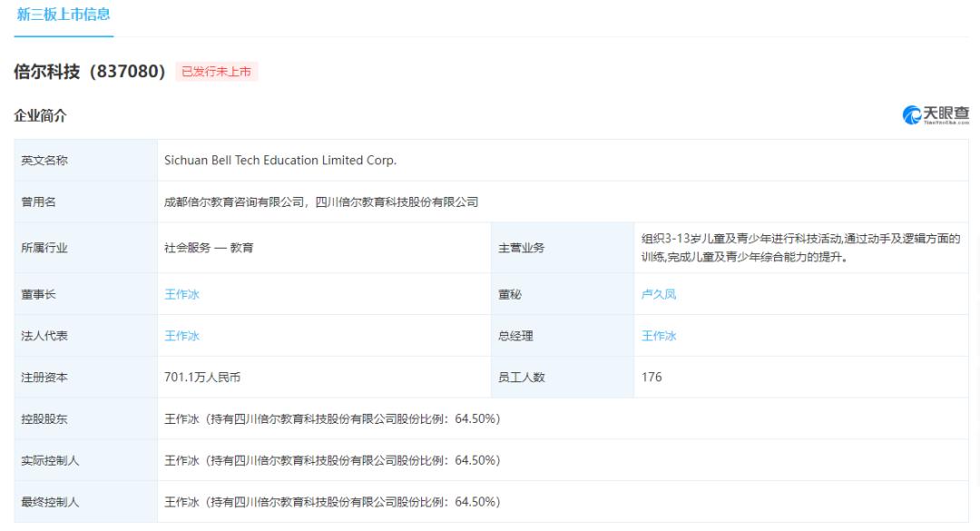Click the 倍尔科技 (837080) heading
This screenshot has width=980, height=531.
(x=90, y=72)
